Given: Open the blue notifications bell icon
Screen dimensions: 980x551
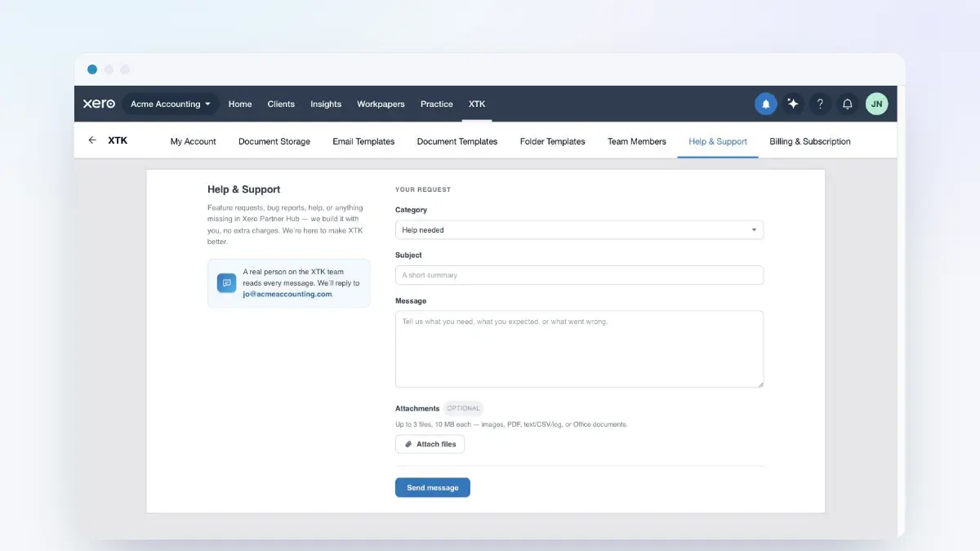Looking at the screenshot, I should (x=766, y=104).
